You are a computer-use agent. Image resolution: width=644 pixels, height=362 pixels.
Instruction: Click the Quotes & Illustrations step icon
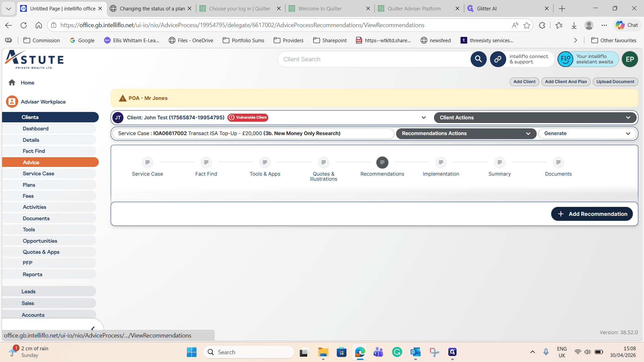click(x=324, y=162)
